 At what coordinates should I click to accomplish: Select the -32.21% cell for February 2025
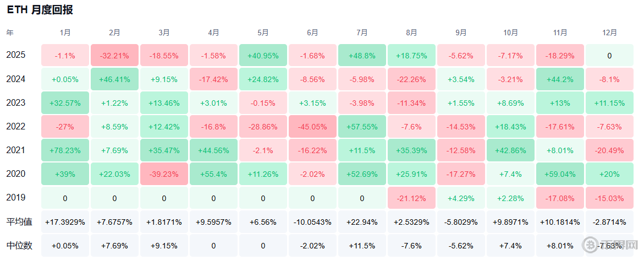[x=114, y=56]
